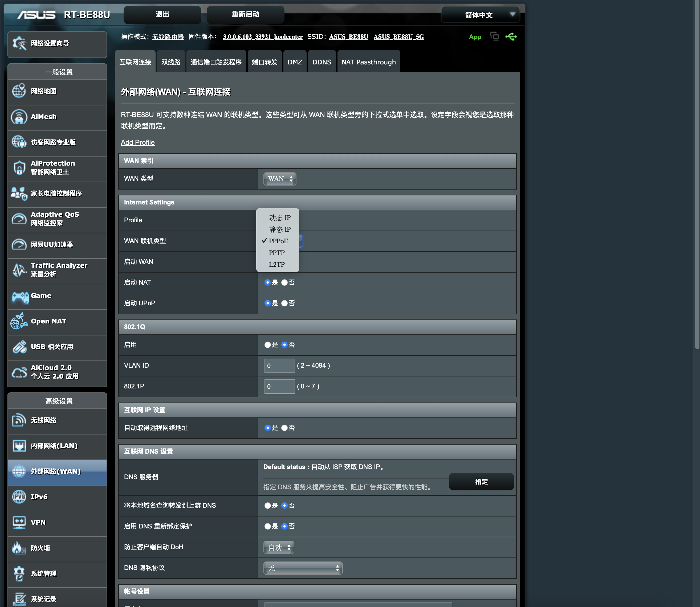Image resolution: width=700 pixels, height=607 pixels.
Task: Click the 802.1P input field
Action: [279, 387]
